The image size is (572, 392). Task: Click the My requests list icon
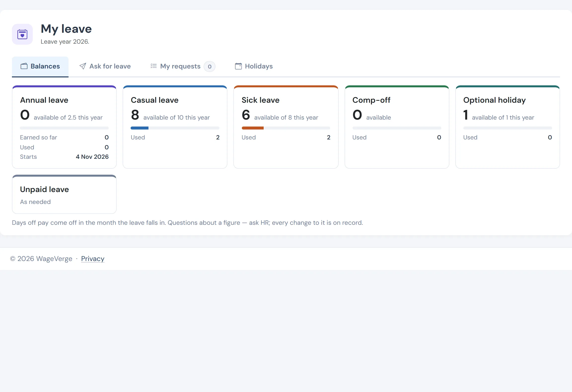pyautogui.click(x=154, y=66)
